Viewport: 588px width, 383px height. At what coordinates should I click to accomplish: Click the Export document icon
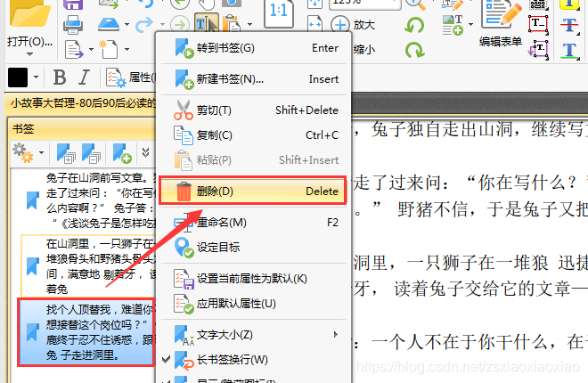tap(74, 49)
